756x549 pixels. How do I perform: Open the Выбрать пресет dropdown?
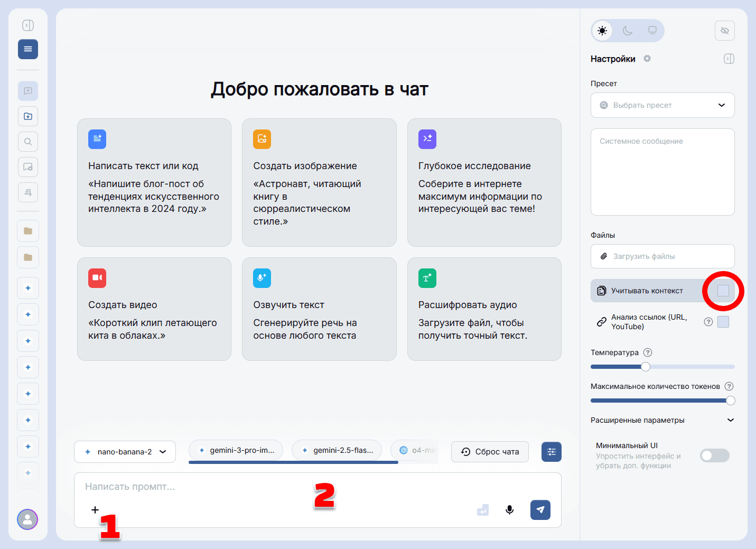(662, 105)
